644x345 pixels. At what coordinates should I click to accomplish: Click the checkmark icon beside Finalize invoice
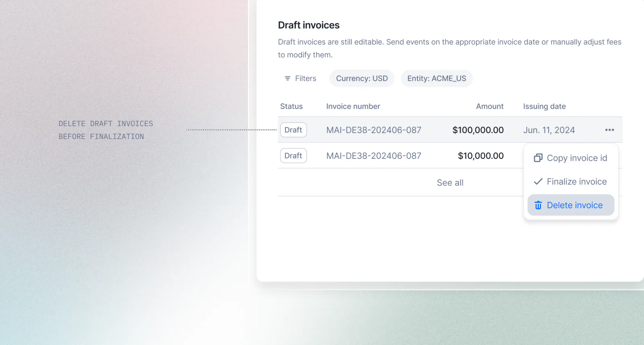pos(538,181)
